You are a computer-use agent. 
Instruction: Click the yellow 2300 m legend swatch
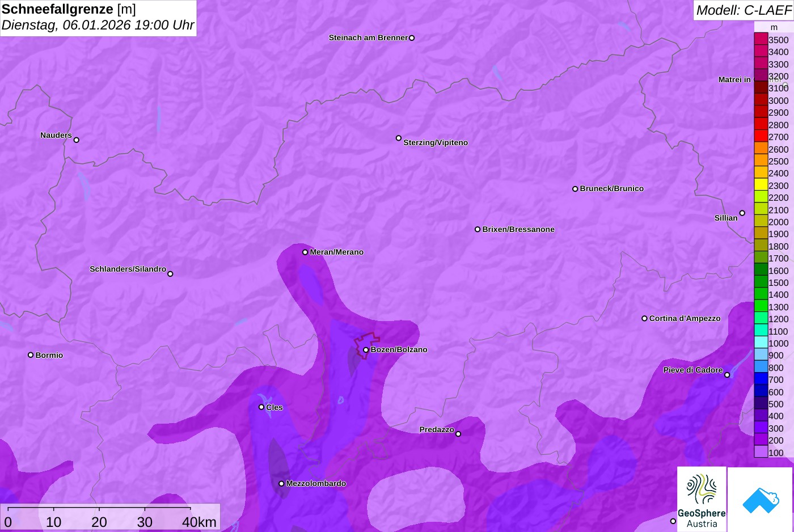tap(761, 185)
